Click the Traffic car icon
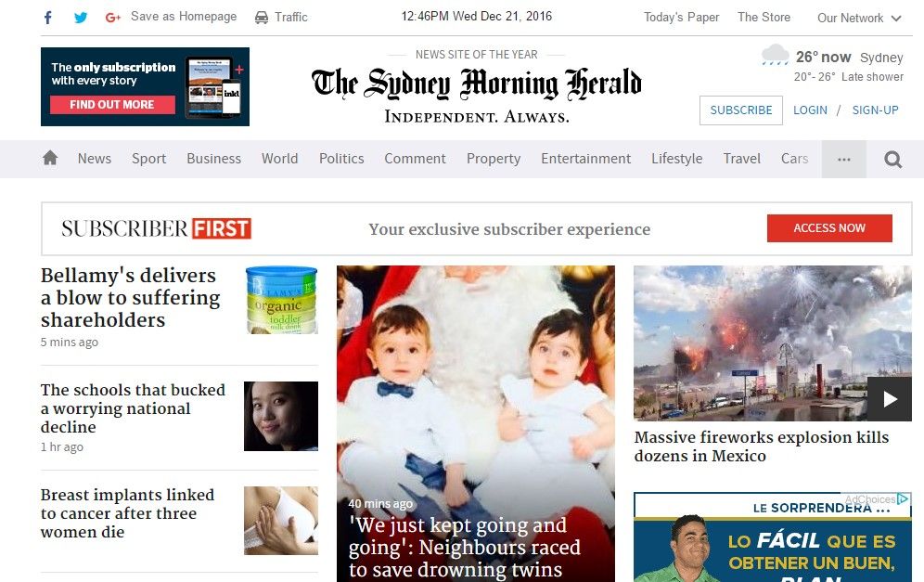 click(261, 18)
